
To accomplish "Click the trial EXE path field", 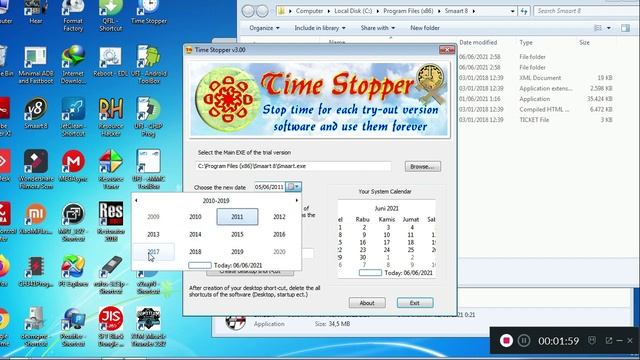I will [x=293, y=166].
